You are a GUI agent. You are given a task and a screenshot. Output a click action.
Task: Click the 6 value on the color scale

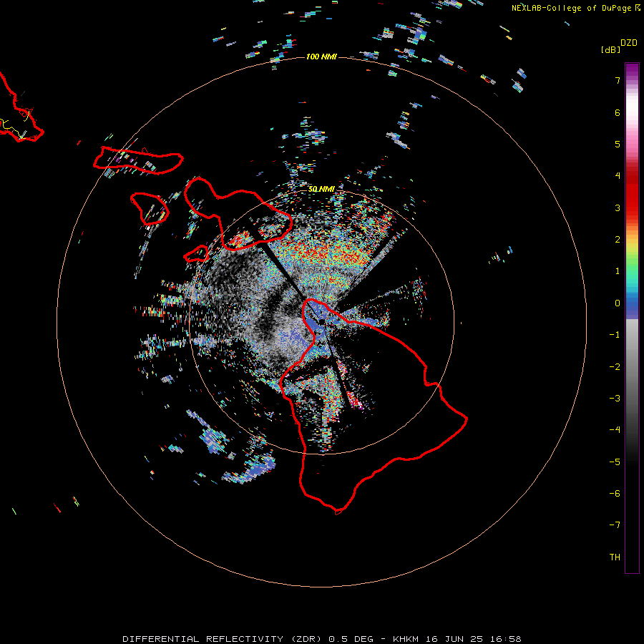(618, 112)
